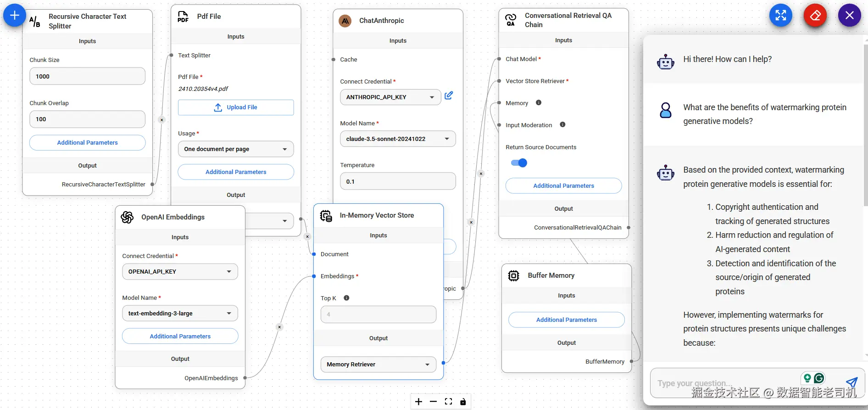
Task: Zoom in on canvas with plus control
Action: [419, 402]
